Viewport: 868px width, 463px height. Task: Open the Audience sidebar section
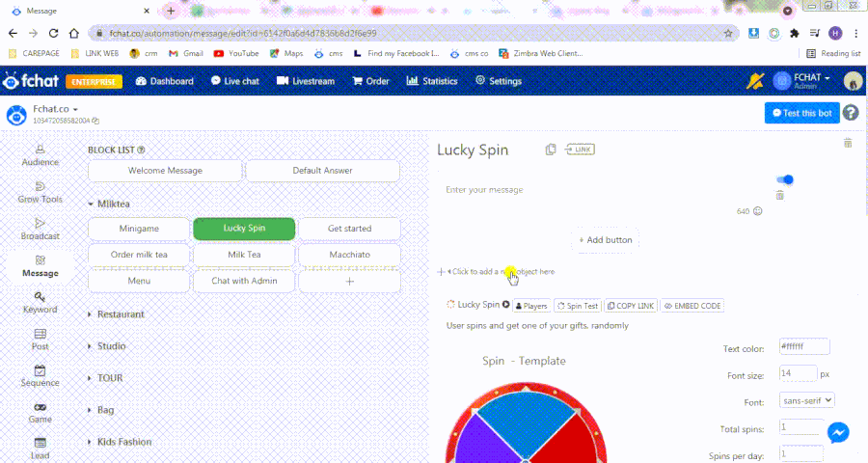(40, 155)
